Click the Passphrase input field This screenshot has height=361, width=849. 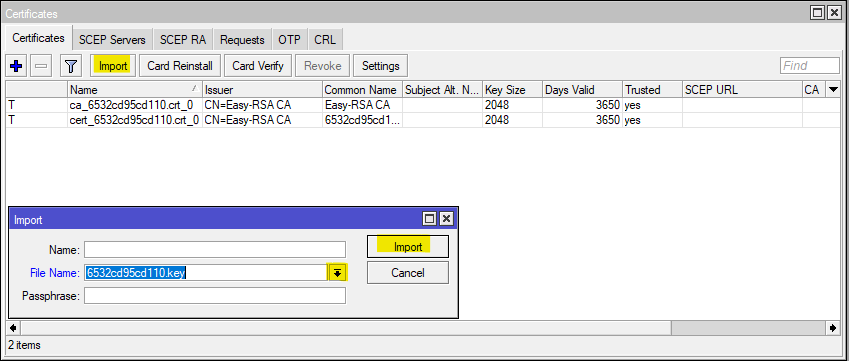point(214,296)
